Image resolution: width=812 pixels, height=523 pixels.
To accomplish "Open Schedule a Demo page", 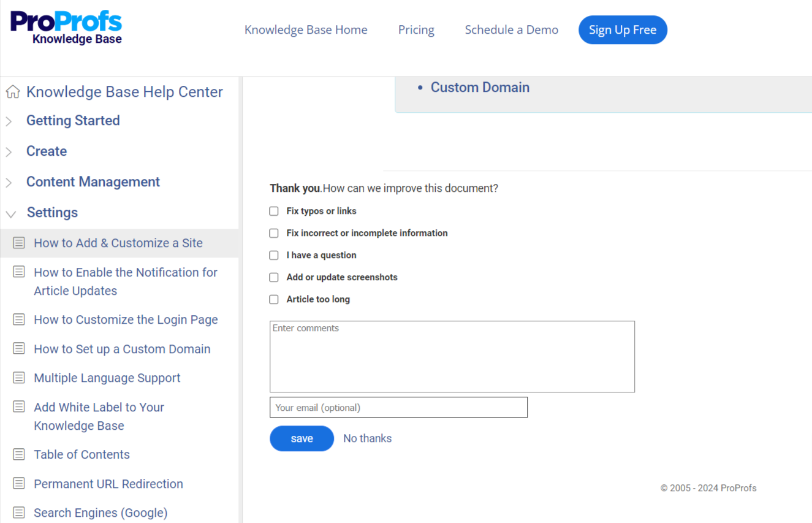I will [x=512, y=29].
